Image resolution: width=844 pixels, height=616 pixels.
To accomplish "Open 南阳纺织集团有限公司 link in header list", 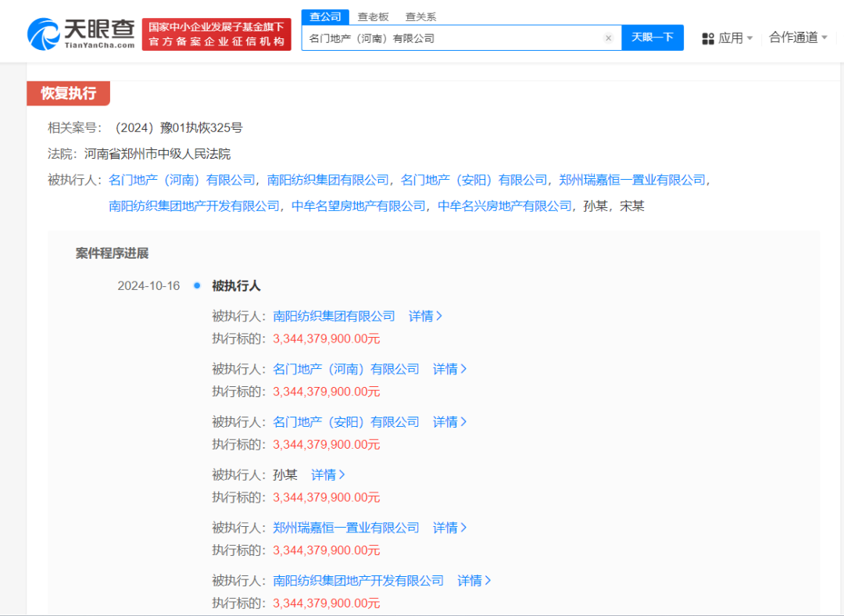I will 327,180.
